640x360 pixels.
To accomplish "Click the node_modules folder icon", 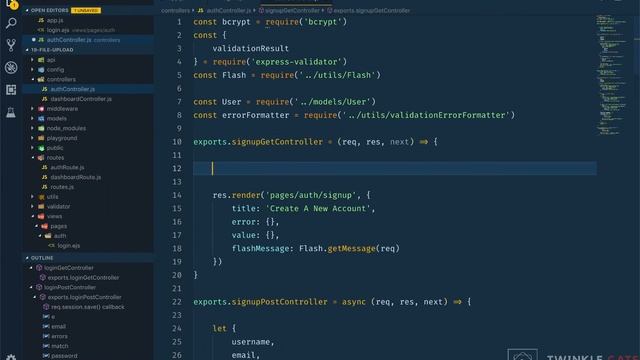I will [41, 128].
